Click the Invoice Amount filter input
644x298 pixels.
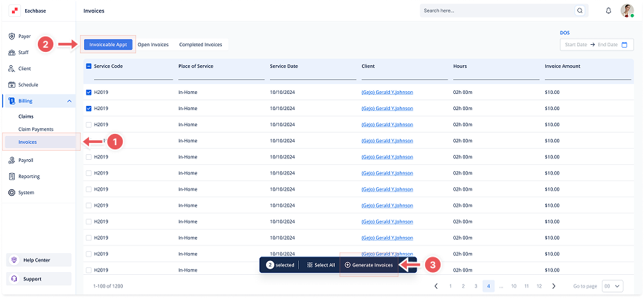588,76
